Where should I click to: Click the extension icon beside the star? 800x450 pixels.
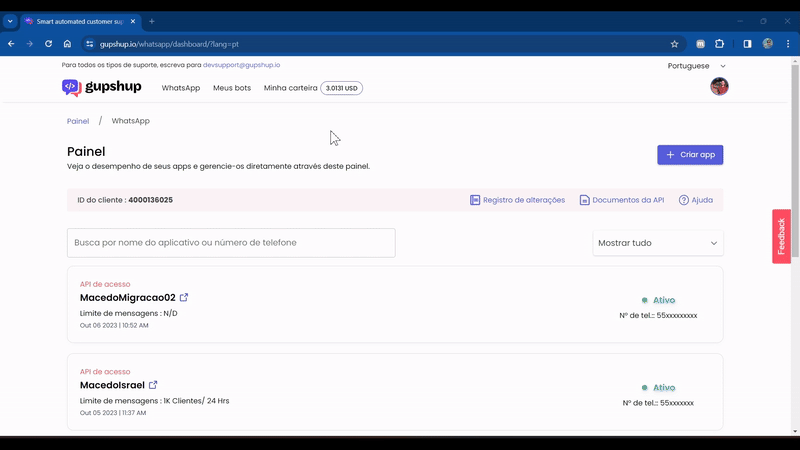tap(701, 44)
